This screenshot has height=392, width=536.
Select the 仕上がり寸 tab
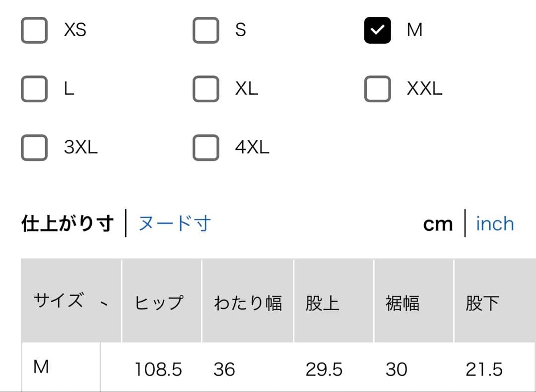click(x=67, y=224)
